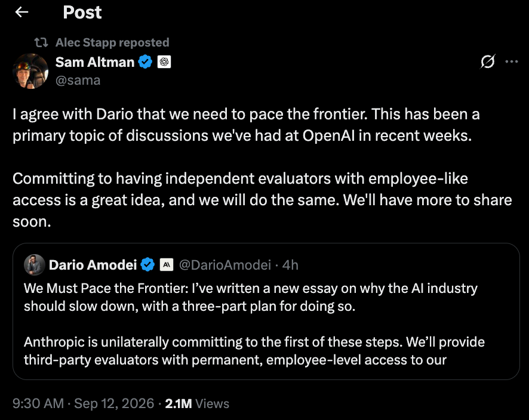The image size is (529, 420).
Task: Click the Alec Stapp reposted label
Action: [x=112, y=42]
